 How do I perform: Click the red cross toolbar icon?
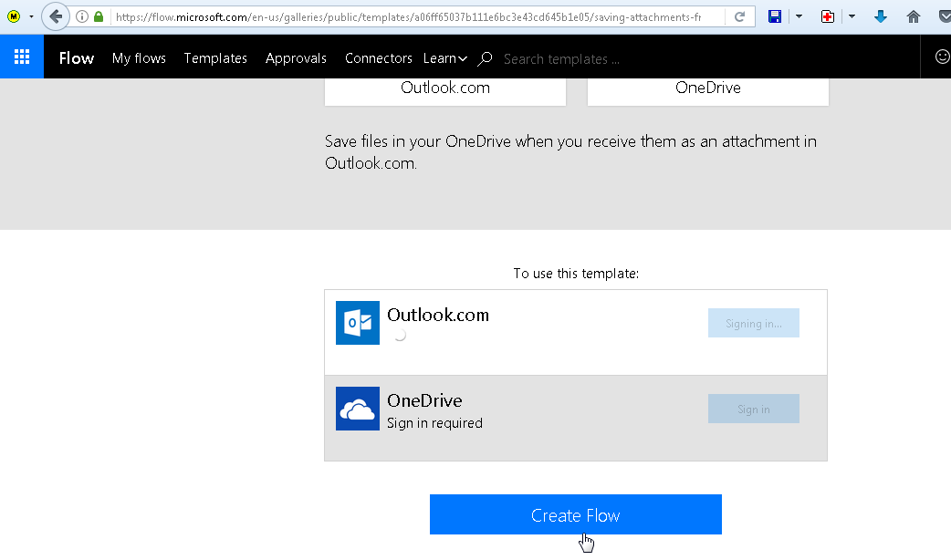828,16
